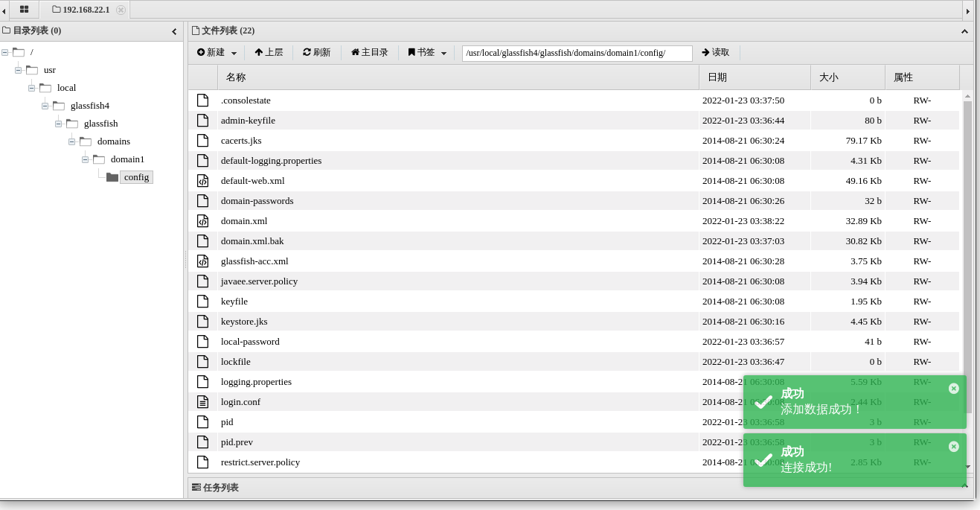Click the default-web.xml code file icon

(x=202, y=181)
